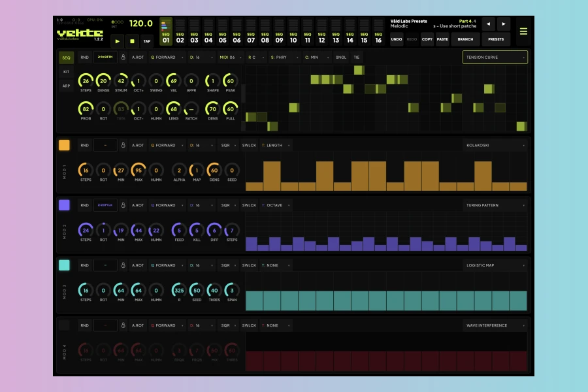
Task: Click the LENG knob showing 68
Action: click(x=174, y=109)
